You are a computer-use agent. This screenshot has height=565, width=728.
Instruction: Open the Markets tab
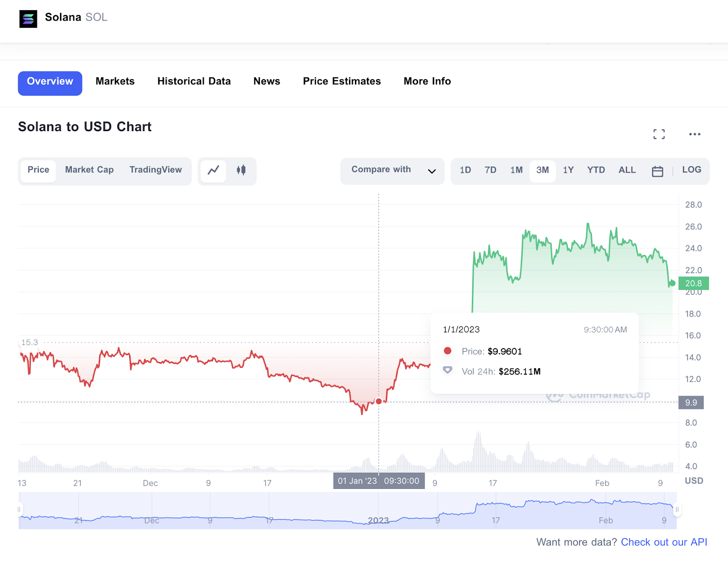point(115,81)
